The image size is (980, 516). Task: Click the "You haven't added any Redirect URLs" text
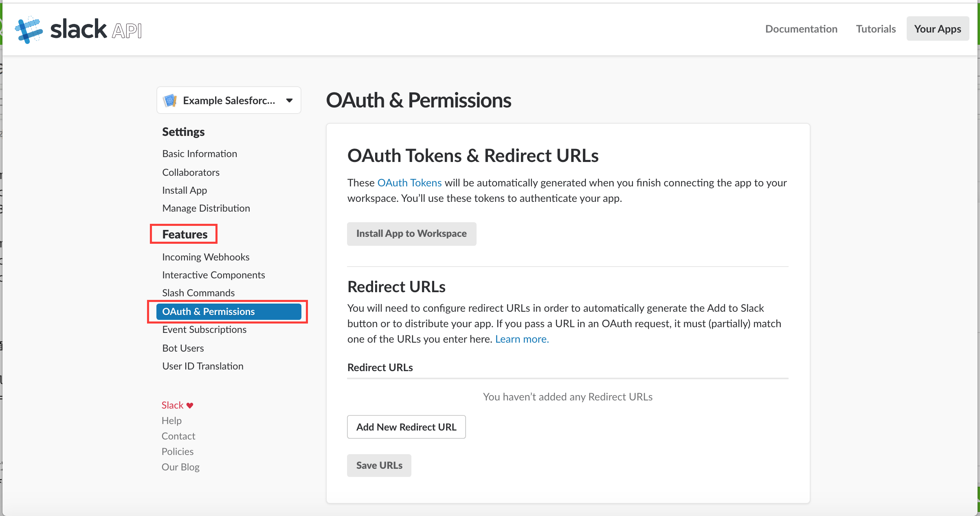[568, 397]
